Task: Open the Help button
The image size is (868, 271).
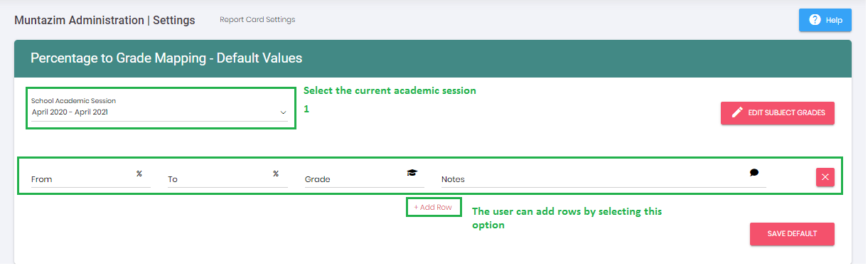Action: 825,20
